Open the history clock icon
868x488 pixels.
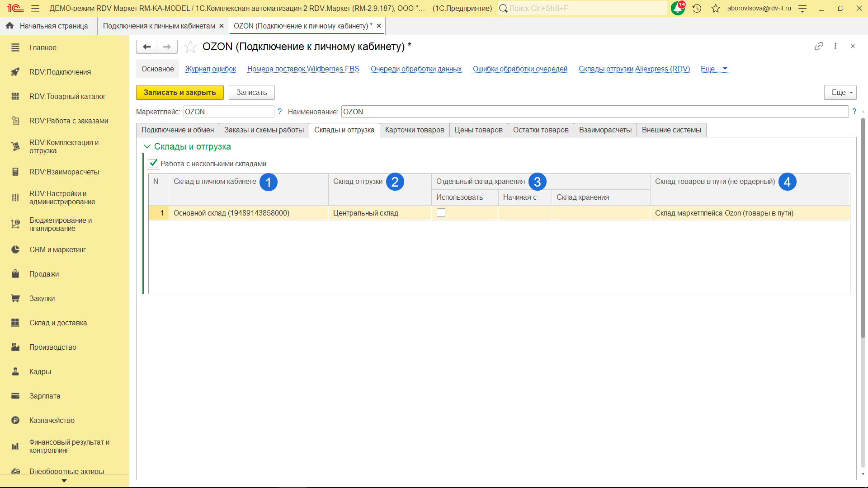697,8
